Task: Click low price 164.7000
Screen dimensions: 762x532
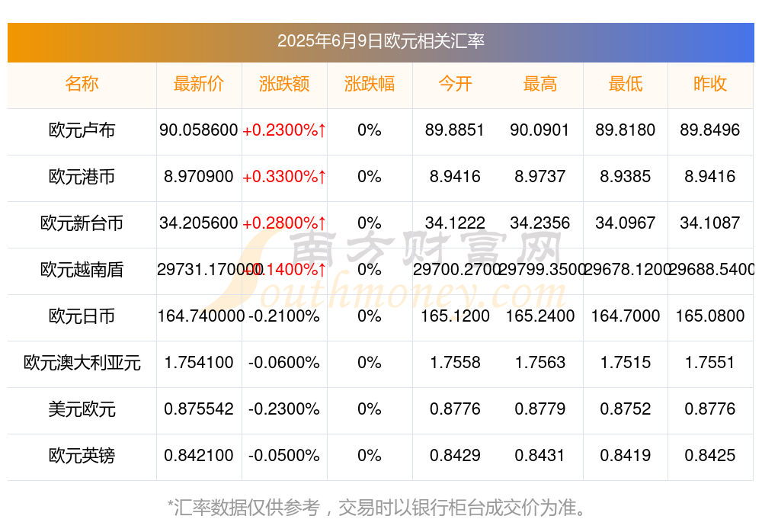Action: 626,316
